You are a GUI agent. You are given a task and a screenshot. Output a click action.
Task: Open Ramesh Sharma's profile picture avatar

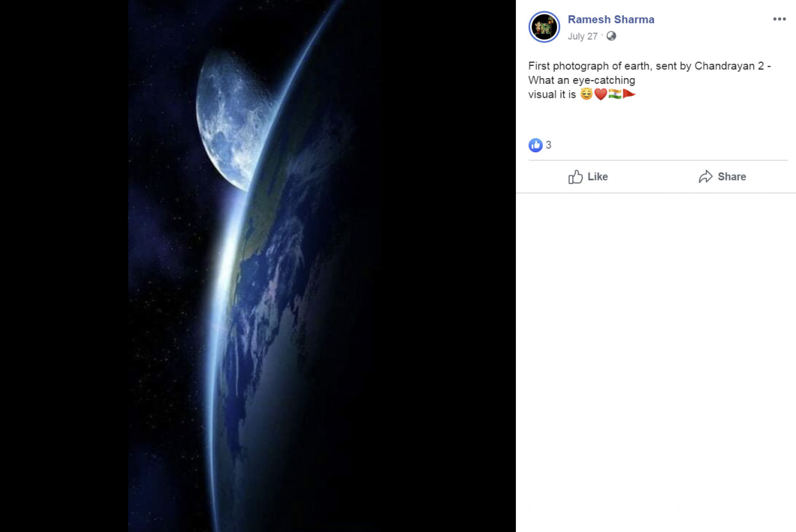tap(544, 27)
